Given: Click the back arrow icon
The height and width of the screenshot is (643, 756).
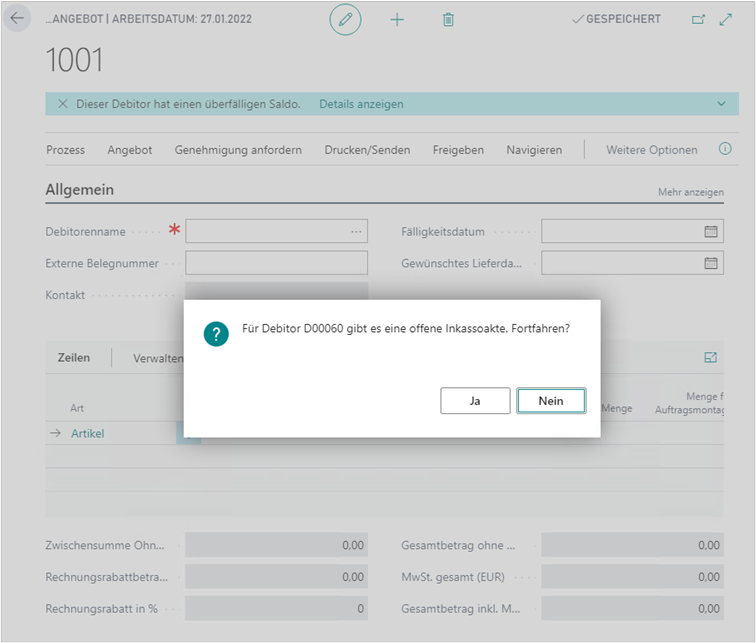Looking at the screenshot, I should [17, 18].
